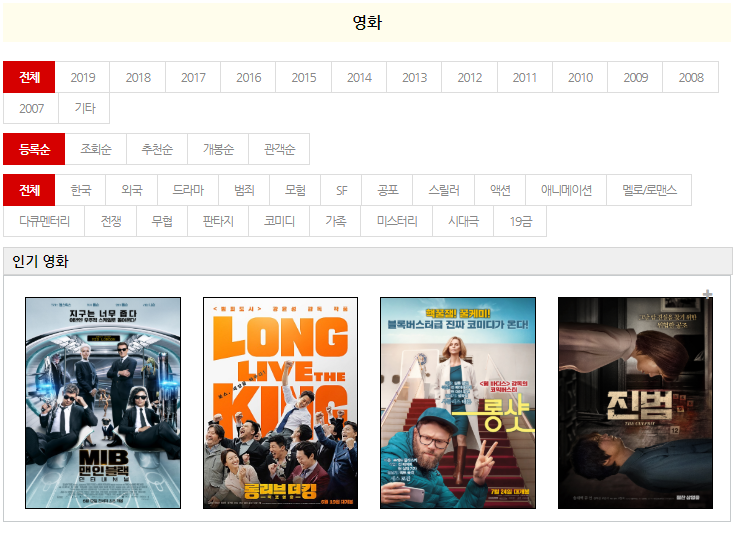This screenshot has width=745, height=537.
Task: Sort by 등록순 (registration order)
Action: 34,149
